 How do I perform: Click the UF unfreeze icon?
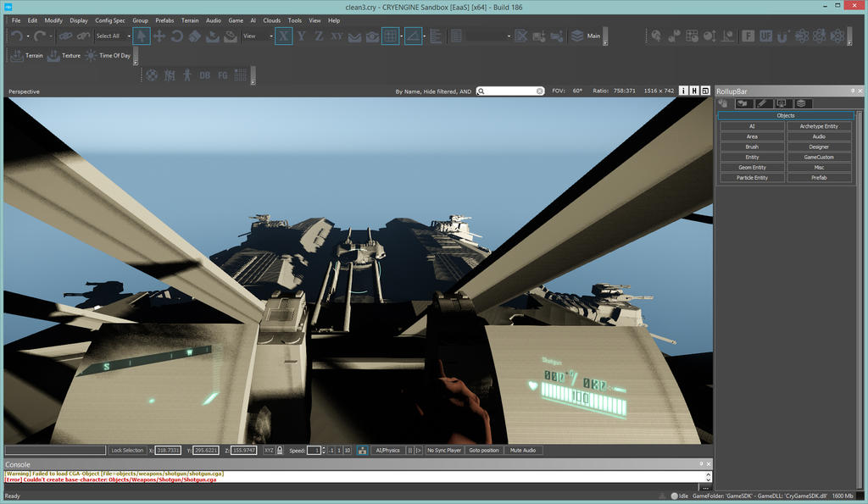tap(765, 36)
